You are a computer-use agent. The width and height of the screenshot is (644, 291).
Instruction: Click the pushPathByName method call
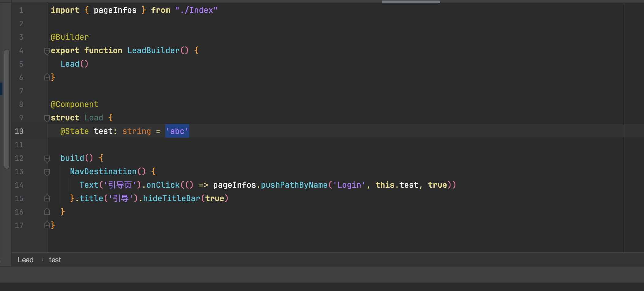[x=294, y=185]
